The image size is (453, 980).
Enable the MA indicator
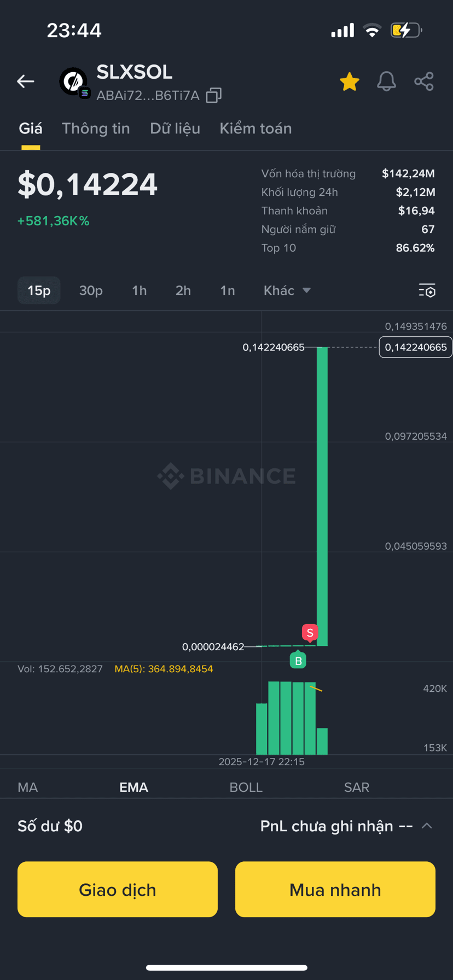click(x=28, y=787)
